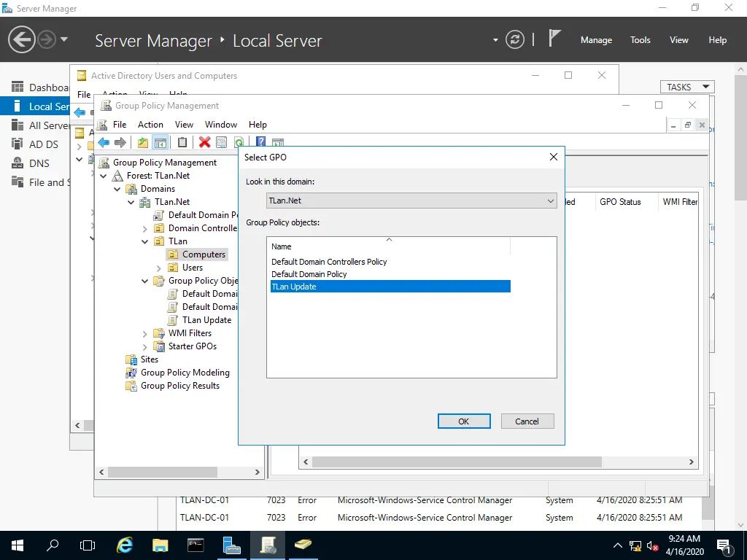Viewport: 747px width, 560px height.
Task: Select Sites node in the tree
Action: click(x=149, y=359)
